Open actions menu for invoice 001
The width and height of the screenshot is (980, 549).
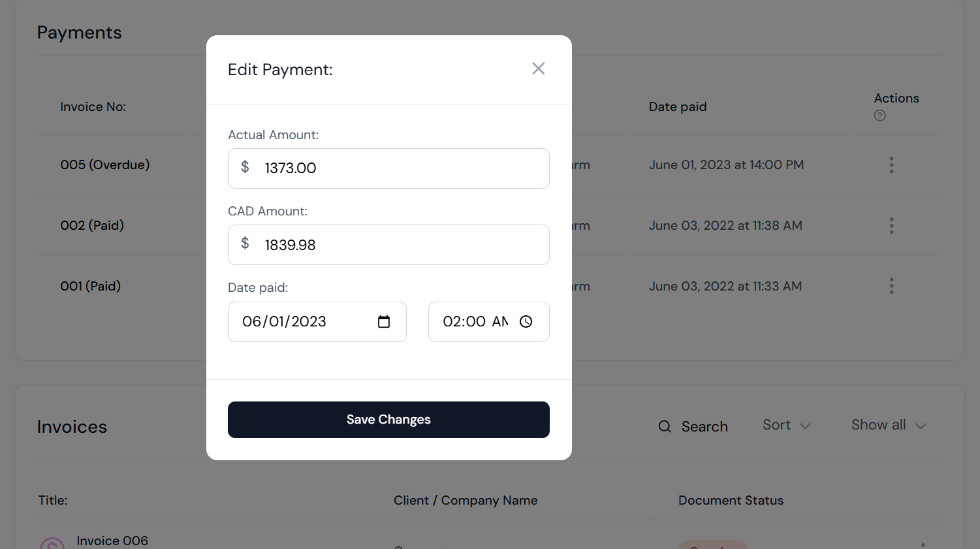[x=891, y=286]
